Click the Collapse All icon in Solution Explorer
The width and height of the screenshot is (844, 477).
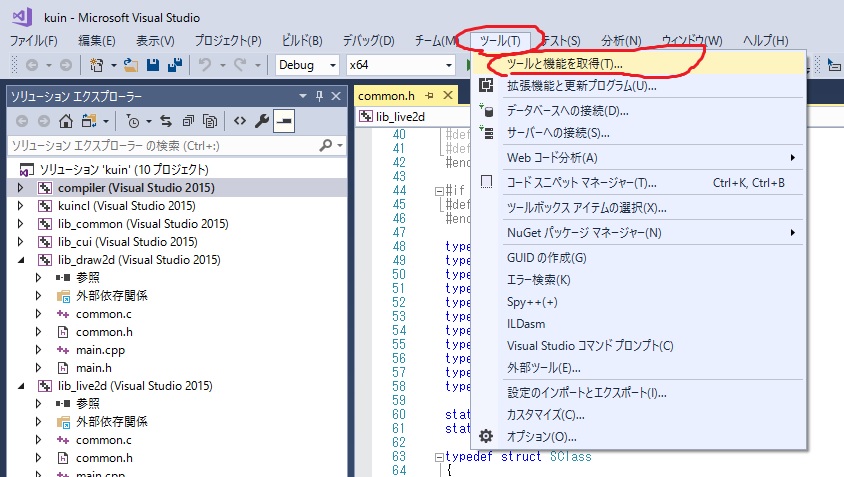click(188, 121)
